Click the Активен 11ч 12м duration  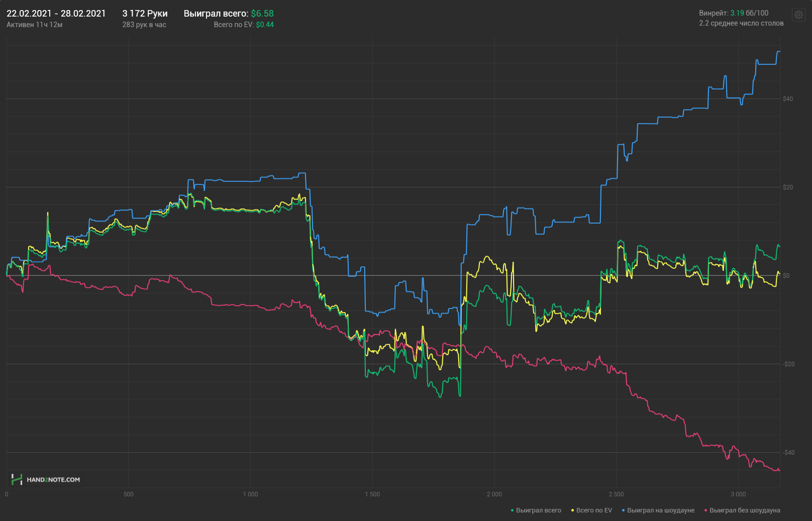(35, 25)
